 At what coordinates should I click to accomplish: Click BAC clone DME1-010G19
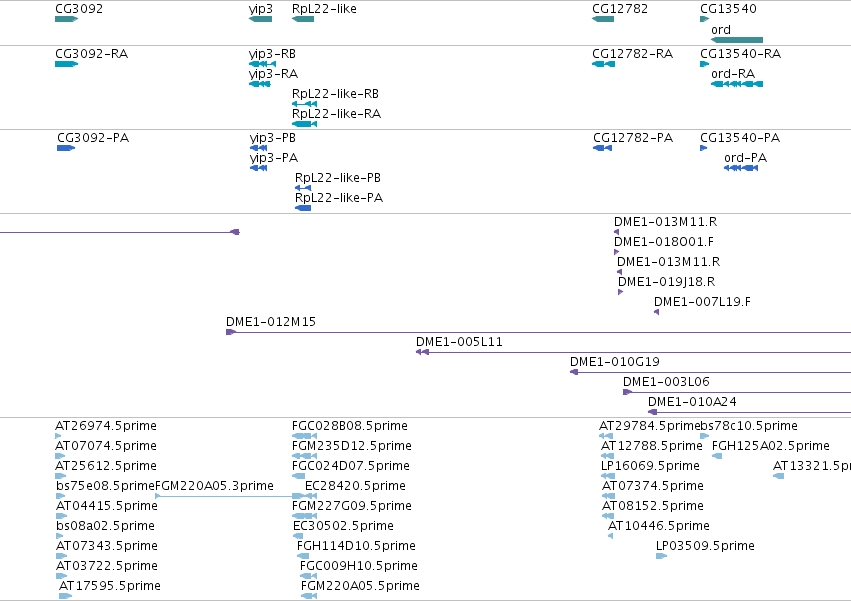click(710, 372)
